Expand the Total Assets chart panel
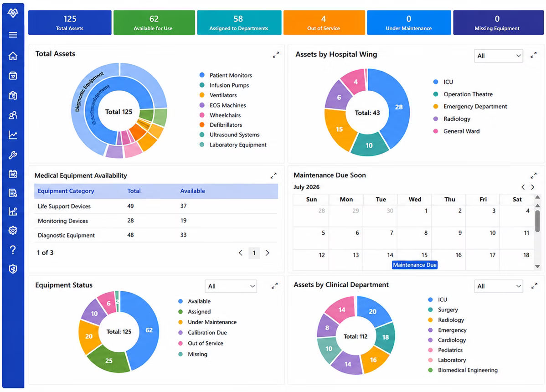The width and height of the screenshot is (546, 392). (276, 55)
